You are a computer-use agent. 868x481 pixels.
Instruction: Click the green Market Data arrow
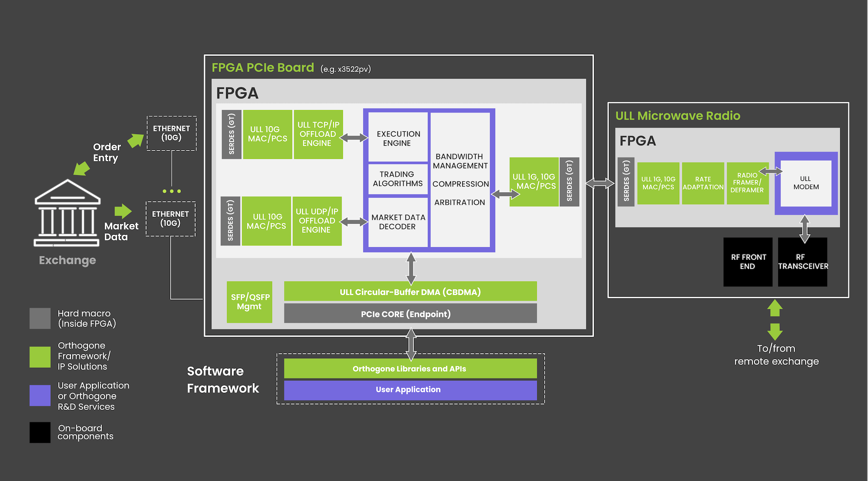point(123,211)
